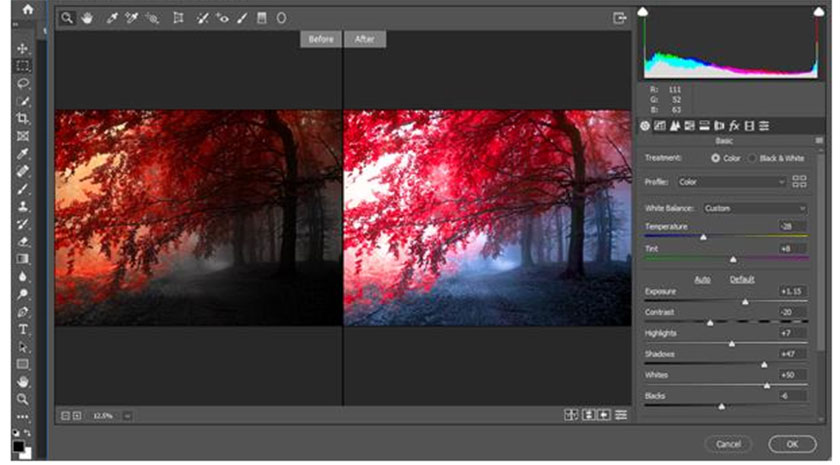Viewport: 840px width, 465px height.
Task: Toggle shadow clipping warning in histogram
Action: tap(643, 11)
